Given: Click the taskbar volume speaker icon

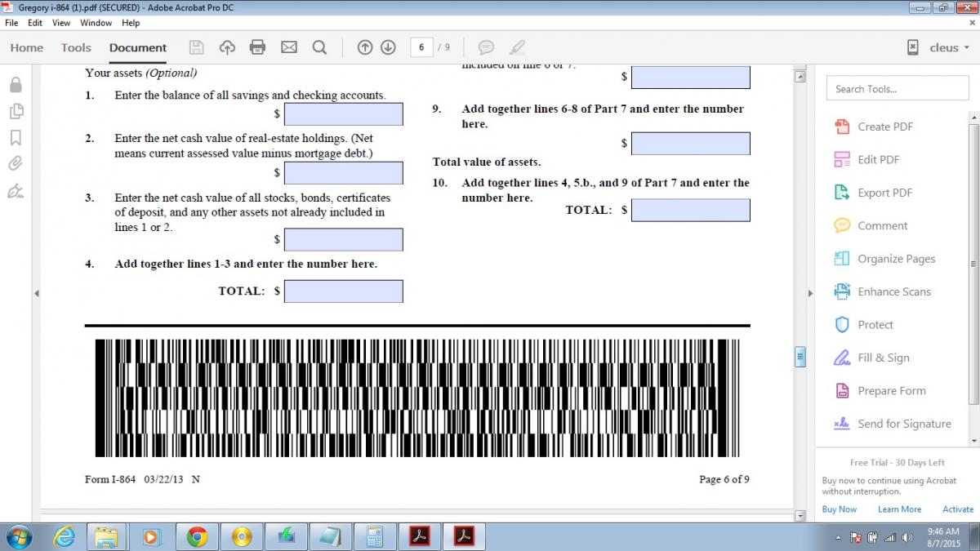Looking at the screenshot, I should [906, 538].
